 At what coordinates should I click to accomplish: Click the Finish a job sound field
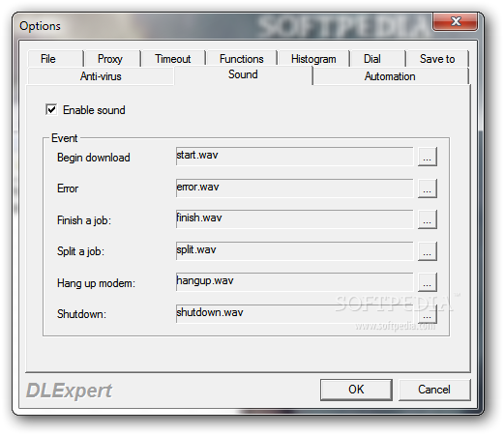pyautogui.click(x=294, y=219)
